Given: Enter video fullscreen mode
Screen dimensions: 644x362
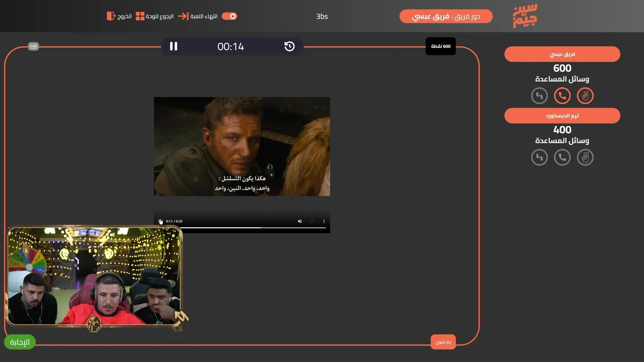Looking at the screenshot, I should pos(312,221).
